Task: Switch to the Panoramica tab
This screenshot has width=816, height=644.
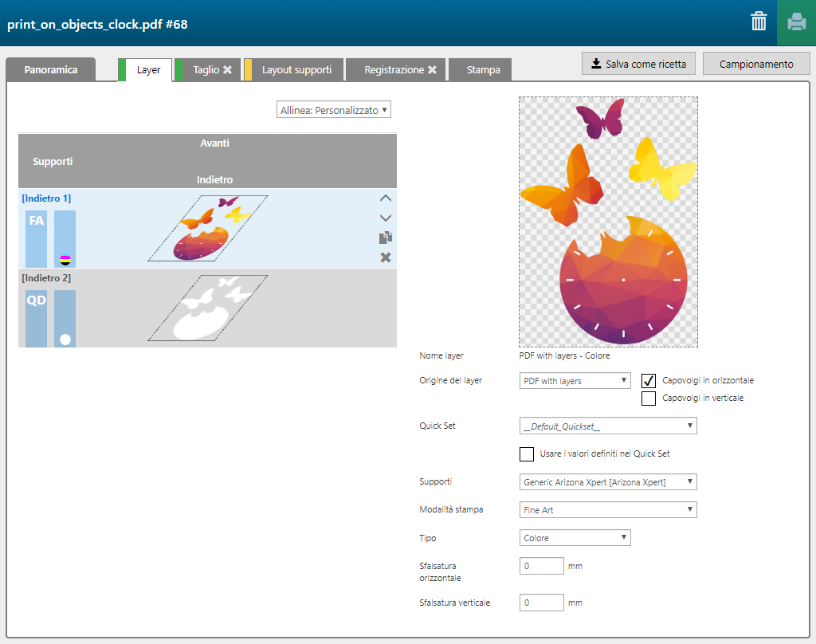Action: [x=50, y=70]
